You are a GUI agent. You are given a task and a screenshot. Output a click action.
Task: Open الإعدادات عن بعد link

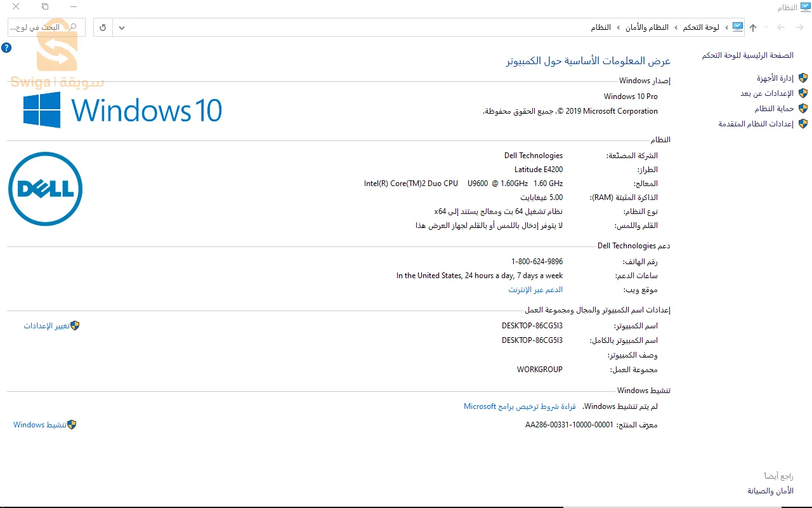[x=767, y=93]
